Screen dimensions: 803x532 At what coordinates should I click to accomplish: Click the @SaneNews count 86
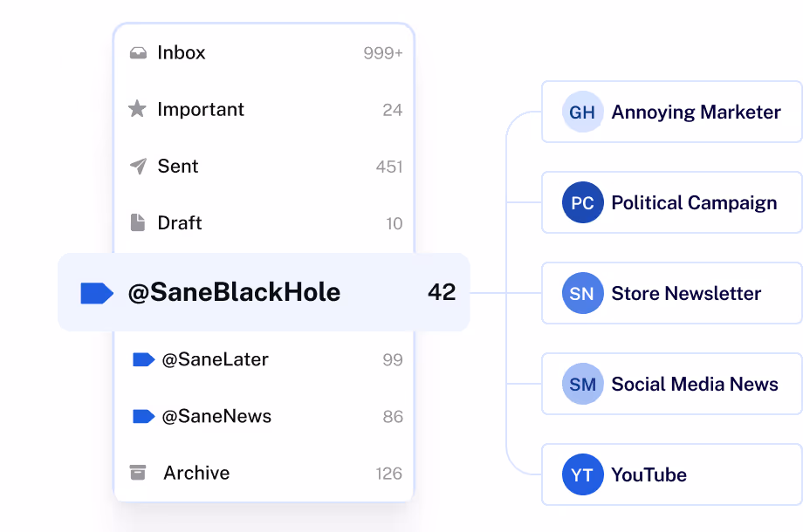tap(393, 416)
